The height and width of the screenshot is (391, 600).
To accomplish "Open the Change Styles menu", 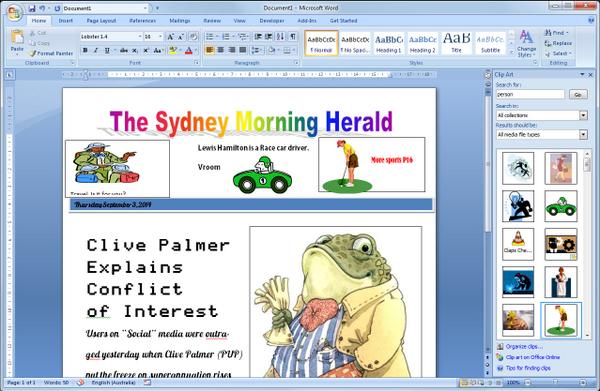I will (x=526, y=44).
